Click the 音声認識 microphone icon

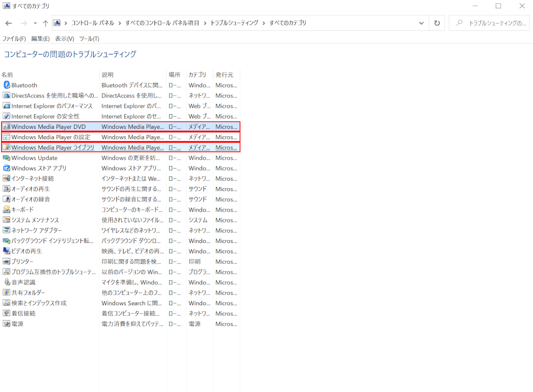[x=6, y=282]
